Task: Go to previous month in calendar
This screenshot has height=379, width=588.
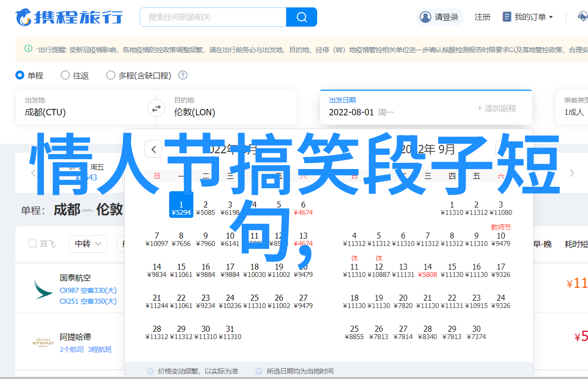Action: point(153,149)
